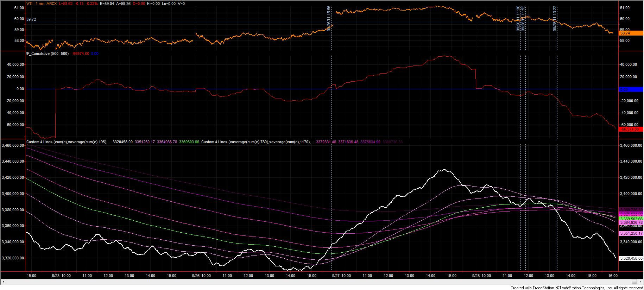
Task: Select the pink 3,351,250.17 axis marker
Action: [x=631, y=233]
